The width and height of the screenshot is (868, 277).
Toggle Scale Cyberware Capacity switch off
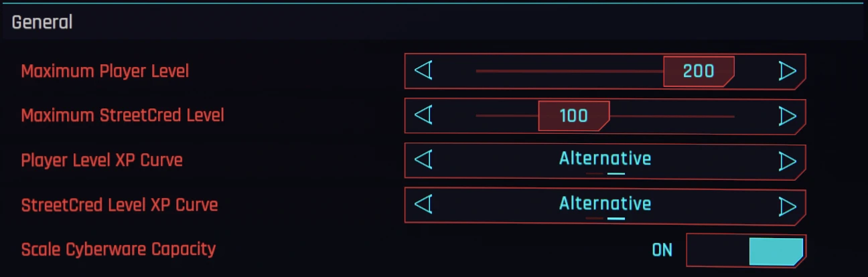tap(746, 250)
